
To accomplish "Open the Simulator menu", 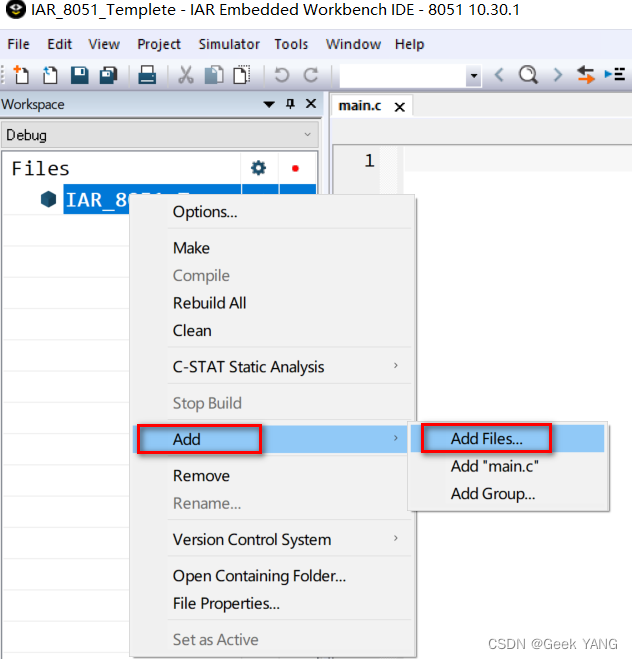I will click(229, 44).
